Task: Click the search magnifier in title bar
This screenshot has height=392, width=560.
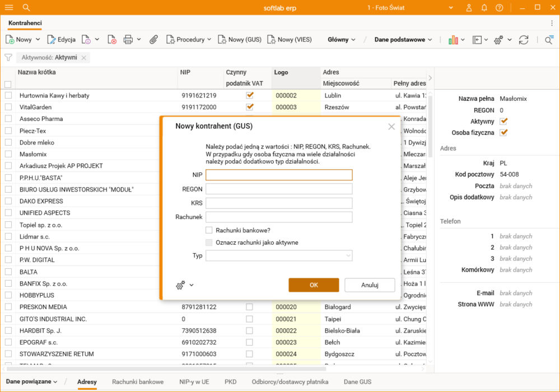Action: [x=26, y=8]
